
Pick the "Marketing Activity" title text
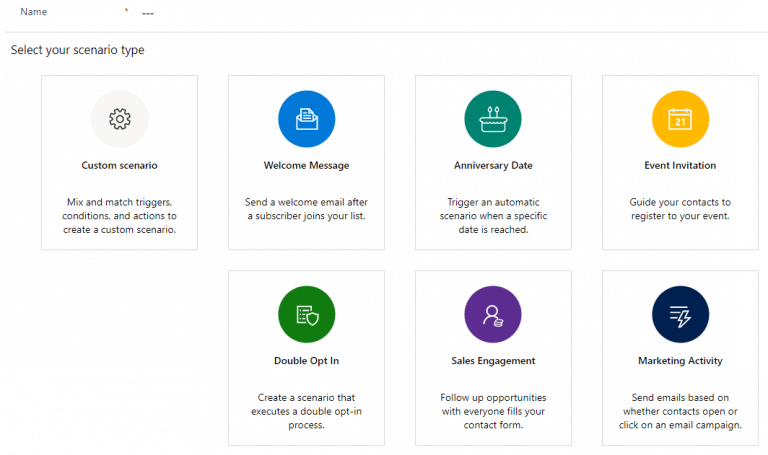tap(680, 361)
